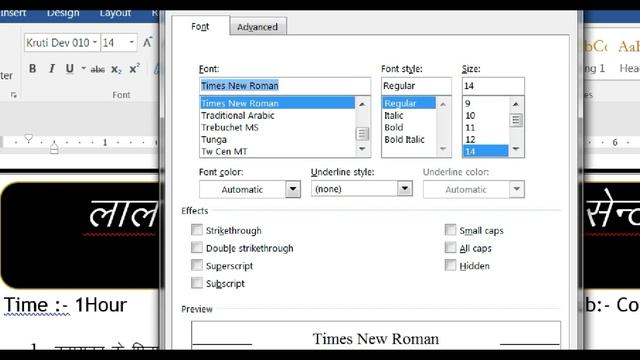640x360 pixels.
Task: Open the Underline style dropdown in dialog
Action: click(x=404, y=189)
